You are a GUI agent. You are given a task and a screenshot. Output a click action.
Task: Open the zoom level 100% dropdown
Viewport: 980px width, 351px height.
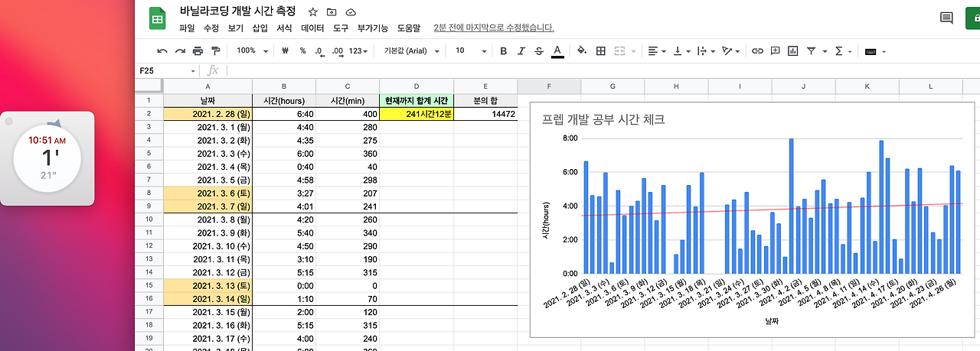tap(252, 50)
